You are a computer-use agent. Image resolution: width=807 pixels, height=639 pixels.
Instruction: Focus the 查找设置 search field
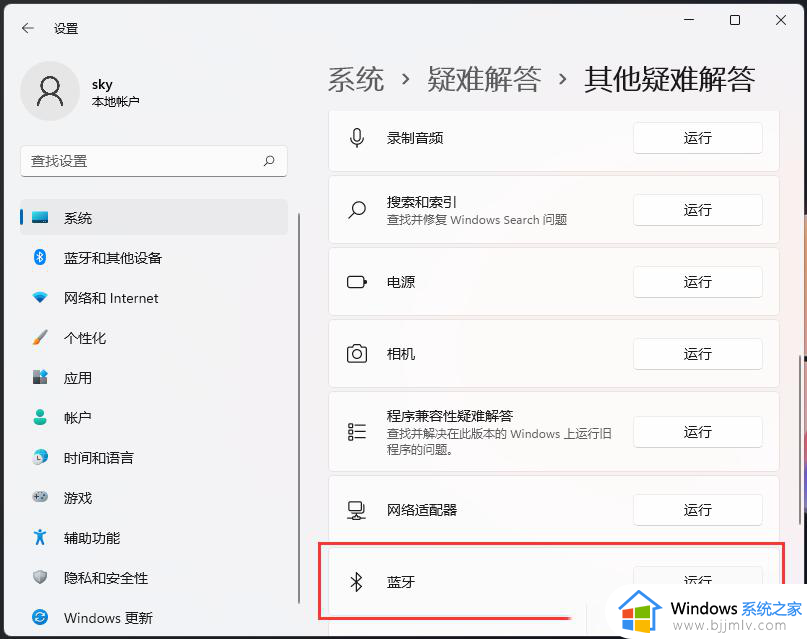[153, 161]
